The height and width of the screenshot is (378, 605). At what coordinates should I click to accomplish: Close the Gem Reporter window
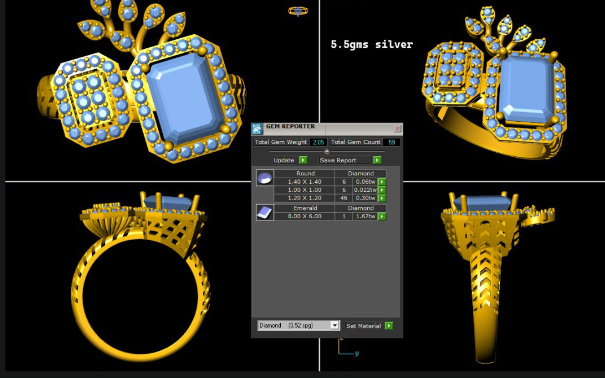click(x=397, y=128)
